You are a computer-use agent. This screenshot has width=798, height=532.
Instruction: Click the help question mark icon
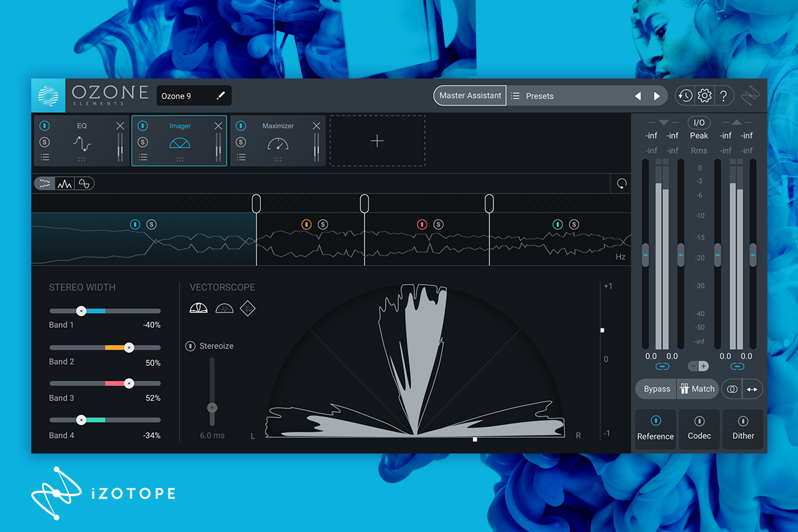click(724, 96)
